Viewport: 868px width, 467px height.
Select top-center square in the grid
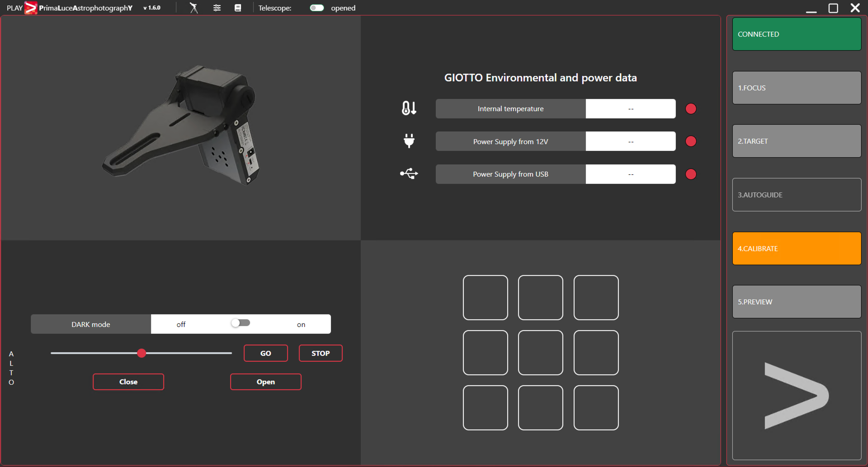541,298
